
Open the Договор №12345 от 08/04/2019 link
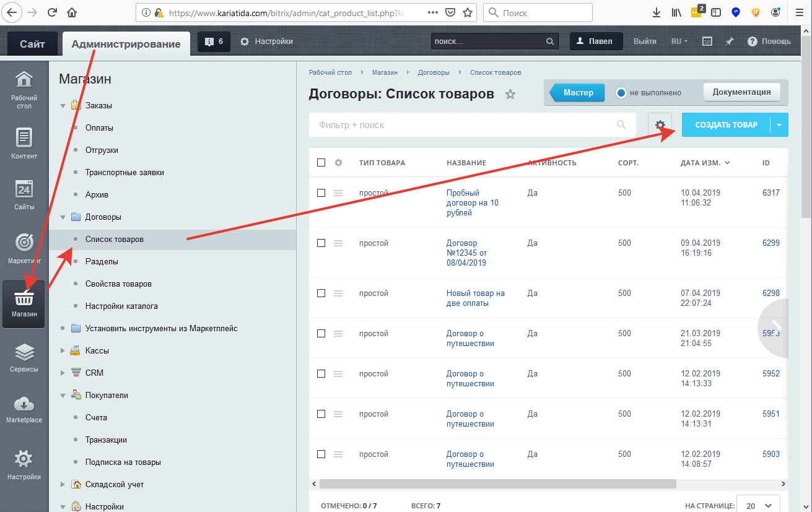point(466,253)
